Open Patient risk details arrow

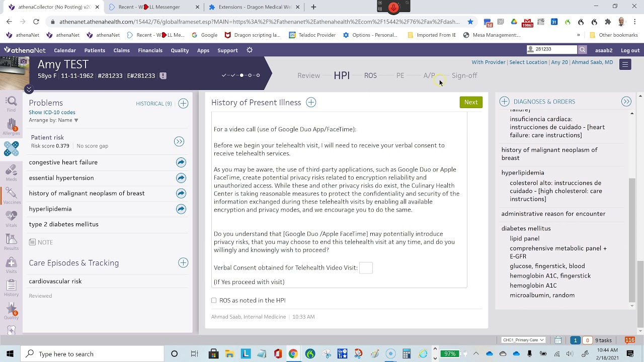click(x=179, y=142)
